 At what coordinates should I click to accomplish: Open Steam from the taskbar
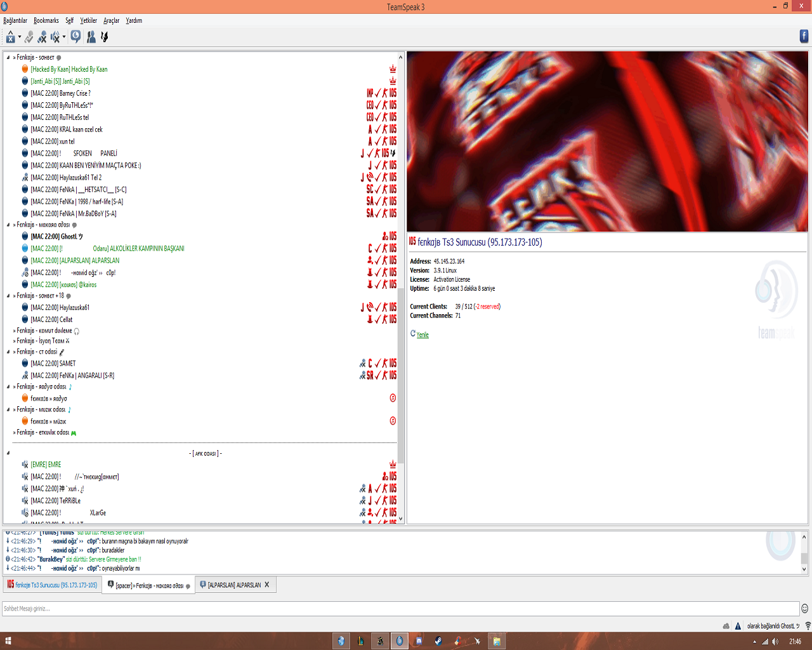point(438,641)
